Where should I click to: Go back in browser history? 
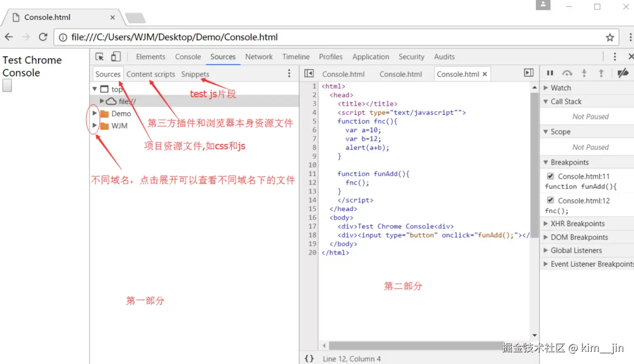point(9,37)
